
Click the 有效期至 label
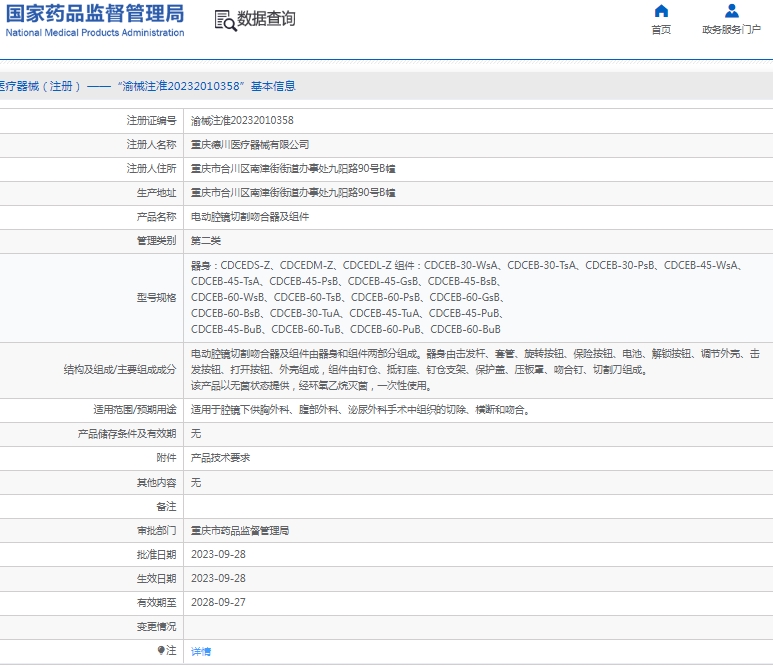click(x=156, y=602)
